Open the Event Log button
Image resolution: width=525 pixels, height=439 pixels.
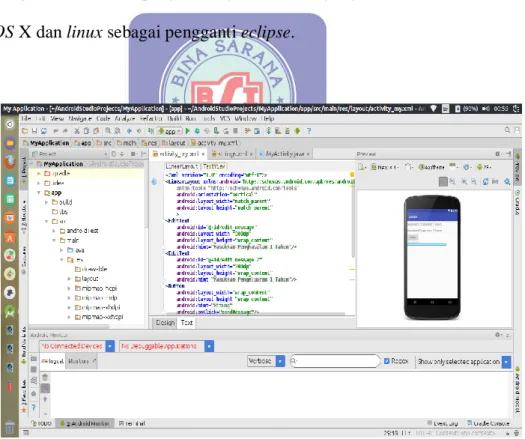[x=443, y=424]
